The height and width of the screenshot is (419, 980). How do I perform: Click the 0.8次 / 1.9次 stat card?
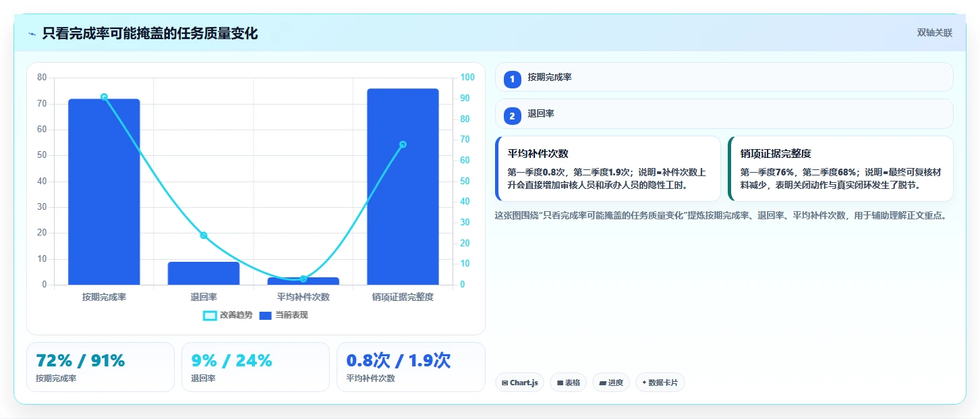tap(411, 367)
